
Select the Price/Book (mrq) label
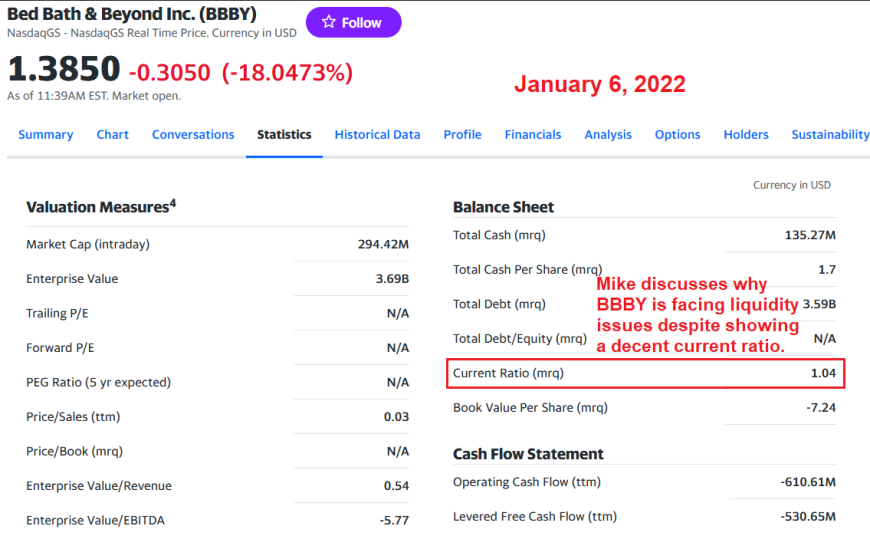click(x=74, y=451)
